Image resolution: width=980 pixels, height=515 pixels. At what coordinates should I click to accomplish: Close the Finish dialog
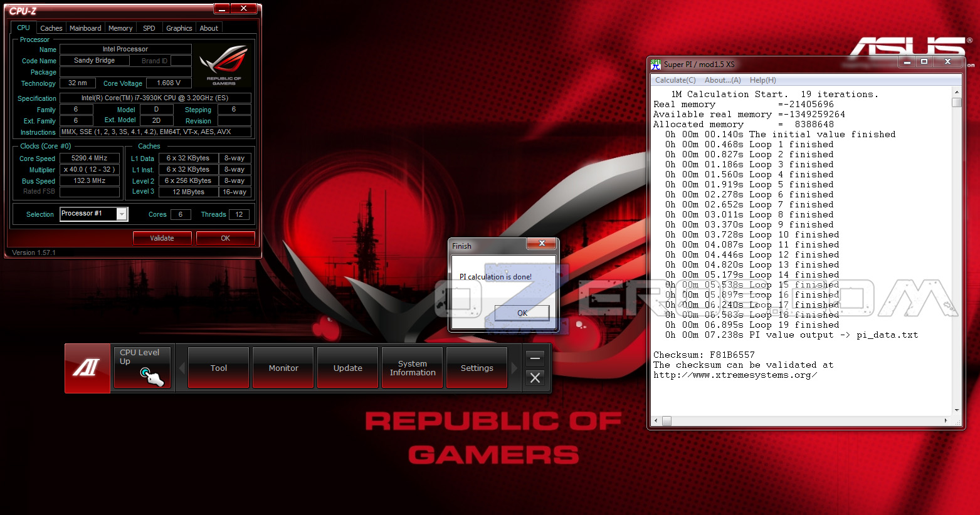point(542,244)
